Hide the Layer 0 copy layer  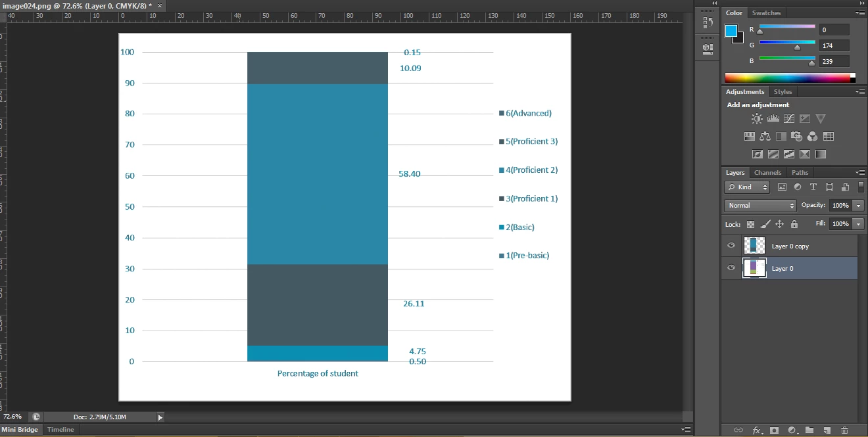(731, 246)
